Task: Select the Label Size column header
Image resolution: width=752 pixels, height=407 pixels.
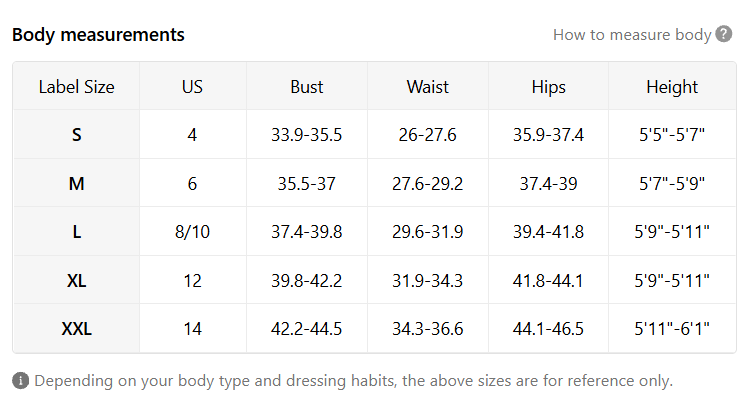Action: coord(76,87)
